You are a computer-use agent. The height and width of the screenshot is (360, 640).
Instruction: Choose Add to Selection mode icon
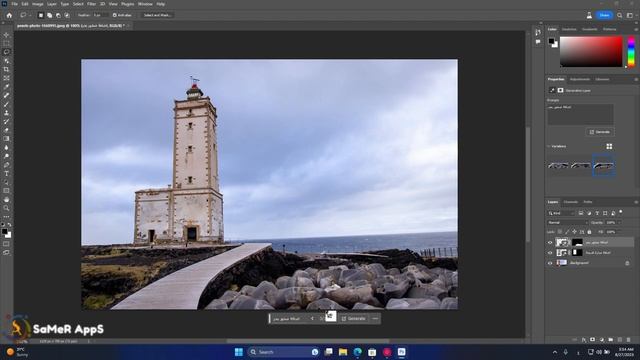tap(49, 15)
